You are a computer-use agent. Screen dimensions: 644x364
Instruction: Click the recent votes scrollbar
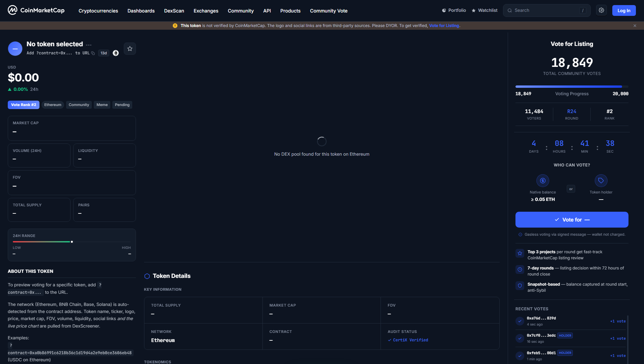(x=628, y=339)
